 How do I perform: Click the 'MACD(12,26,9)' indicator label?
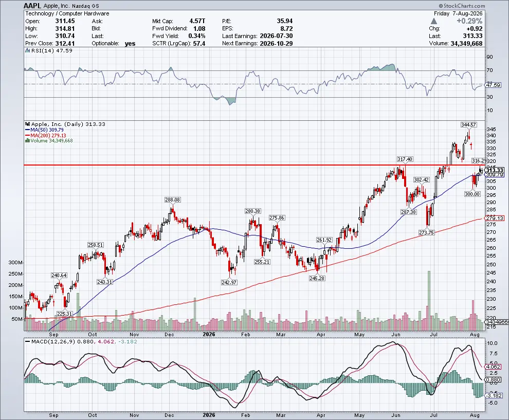coord(53,342)
